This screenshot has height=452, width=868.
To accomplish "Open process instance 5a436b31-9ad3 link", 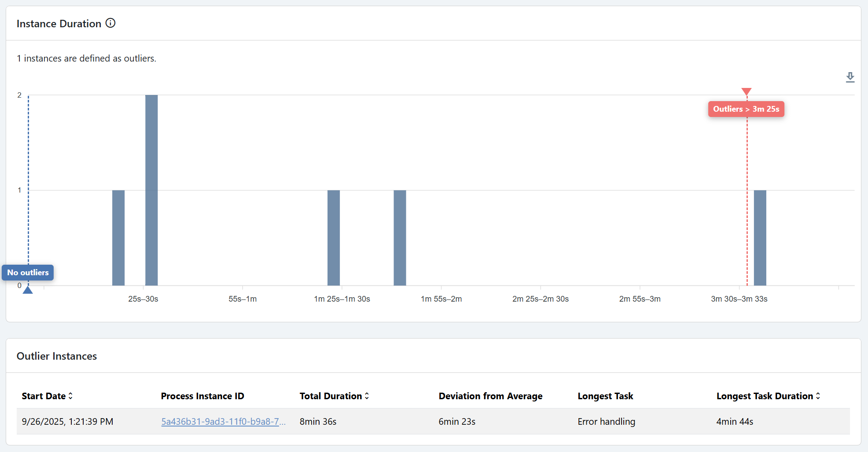I will 223,422.
